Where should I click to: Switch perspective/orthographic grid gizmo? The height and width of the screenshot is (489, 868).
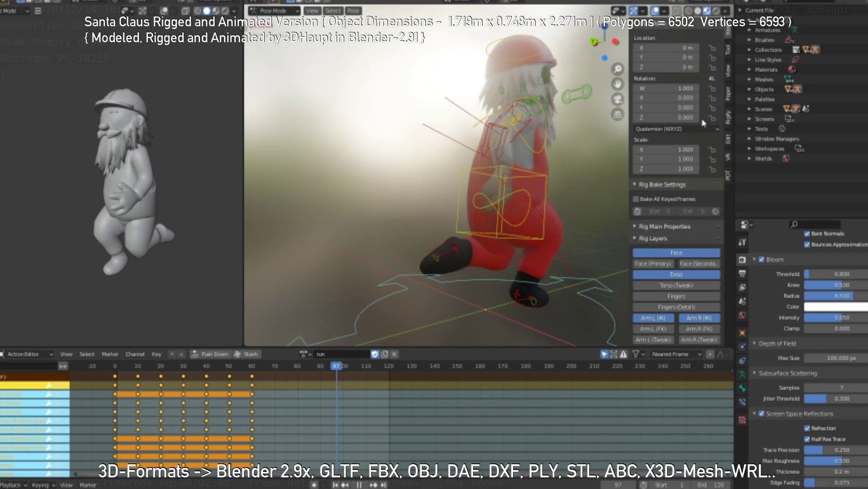tap(618, 115)
